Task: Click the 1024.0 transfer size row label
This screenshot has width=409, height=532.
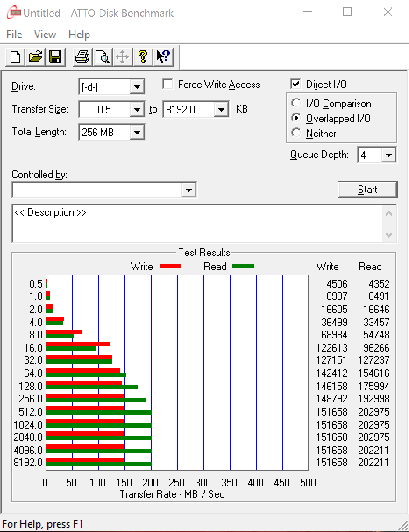Action: (28, 424)
